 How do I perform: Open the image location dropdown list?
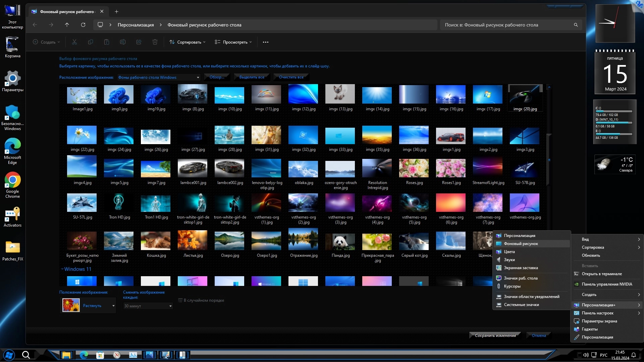click(x=198, y=77)
